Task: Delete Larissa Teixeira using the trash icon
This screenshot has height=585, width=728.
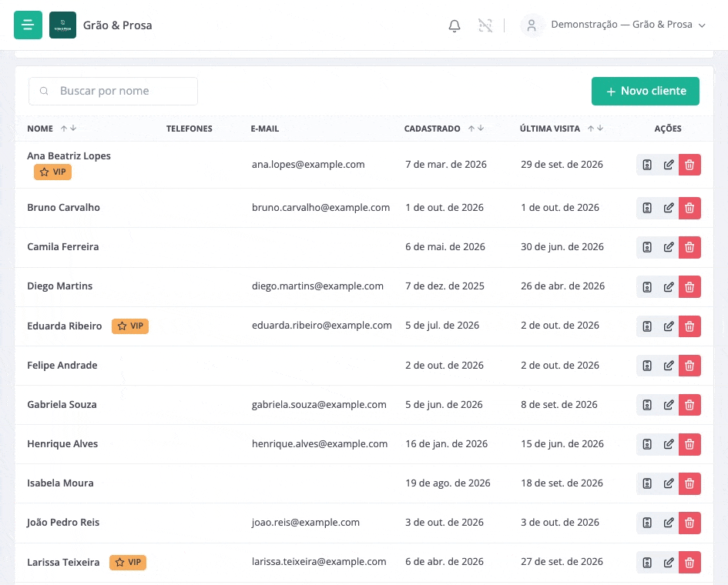Action: [x=689, y=563]
